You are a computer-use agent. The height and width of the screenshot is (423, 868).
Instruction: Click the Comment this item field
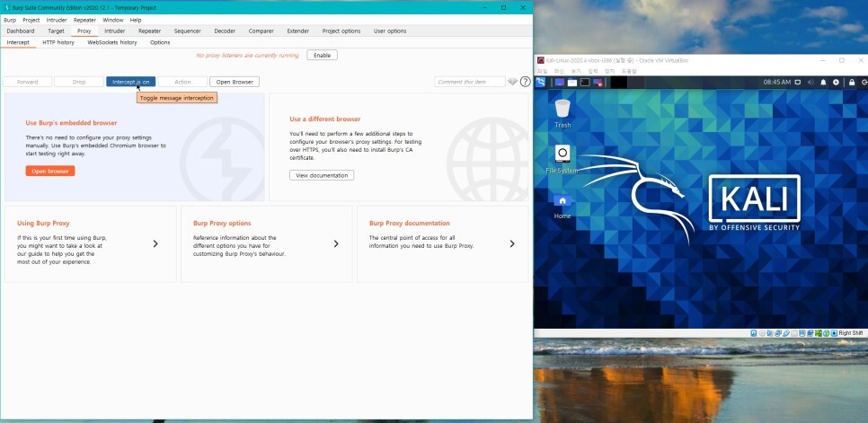click(x=469, y=82)
